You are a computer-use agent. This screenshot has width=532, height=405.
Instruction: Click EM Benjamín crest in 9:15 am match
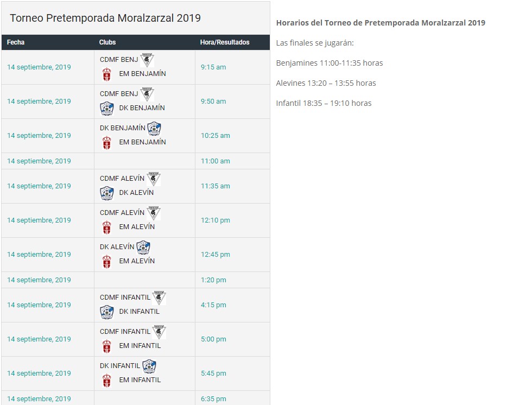(x=107, y=74)
